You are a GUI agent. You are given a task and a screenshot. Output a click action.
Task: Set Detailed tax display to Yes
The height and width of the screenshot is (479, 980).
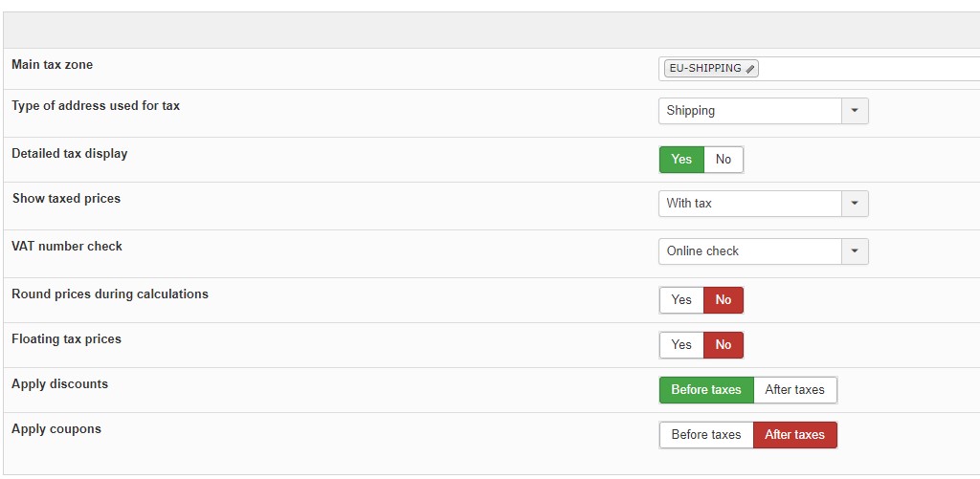(x=681, y=160)
